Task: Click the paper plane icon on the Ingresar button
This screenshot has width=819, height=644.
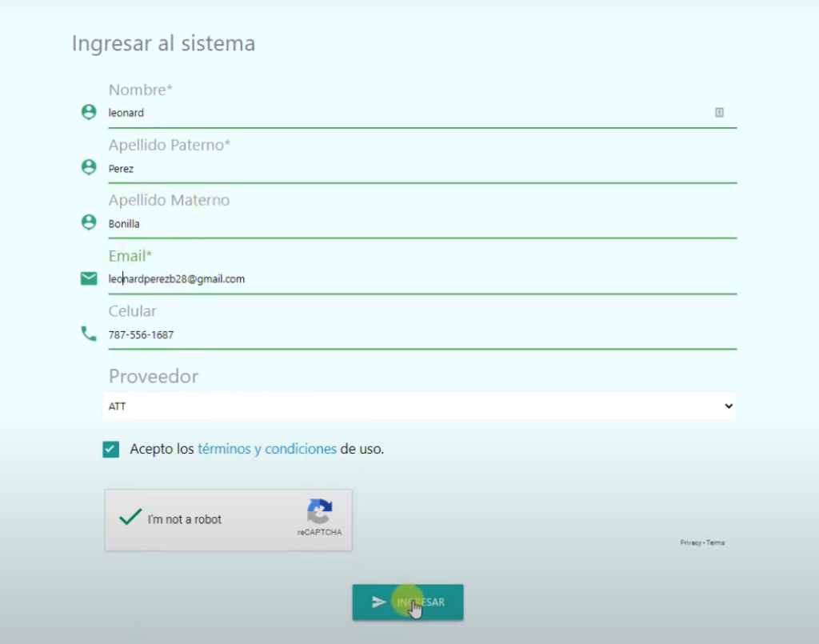Action: [x=379, y=602]
